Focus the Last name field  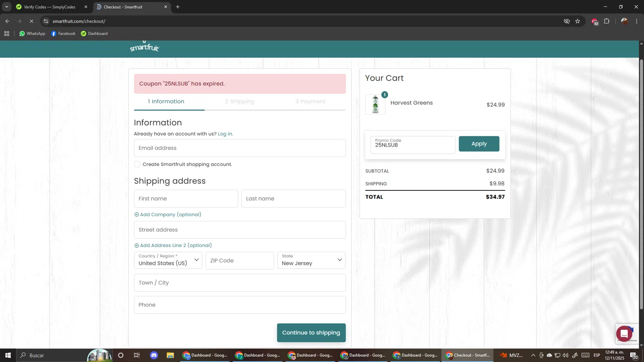tap(293, 199)
